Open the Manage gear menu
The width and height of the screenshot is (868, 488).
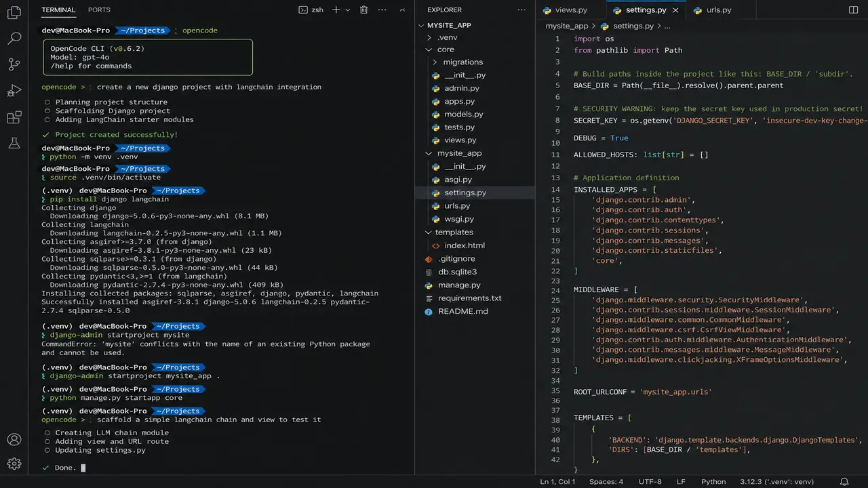[x=14, y=464]
